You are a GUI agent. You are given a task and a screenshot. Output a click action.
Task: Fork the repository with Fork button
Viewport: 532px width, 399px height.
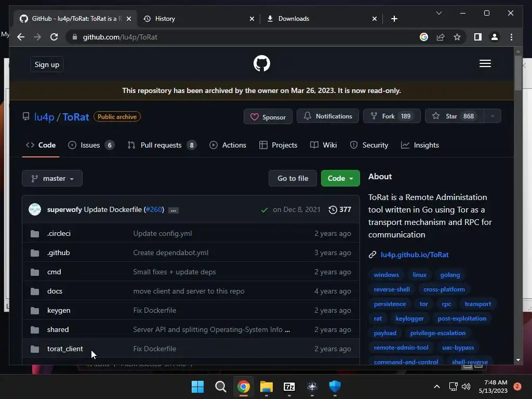392,116
